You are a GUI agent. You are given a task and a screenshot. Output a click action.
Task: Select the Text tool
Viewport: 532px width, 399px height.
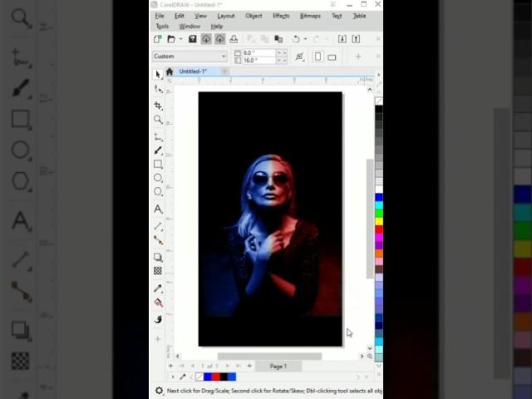pyautogui.click(x=158, y=209)
